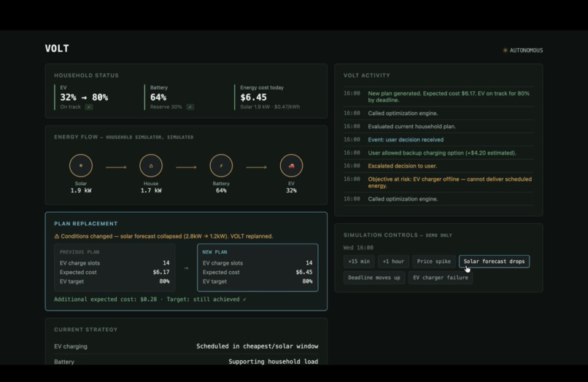Click the Reserve 30% check badge
588x382 pixels.
190,107
